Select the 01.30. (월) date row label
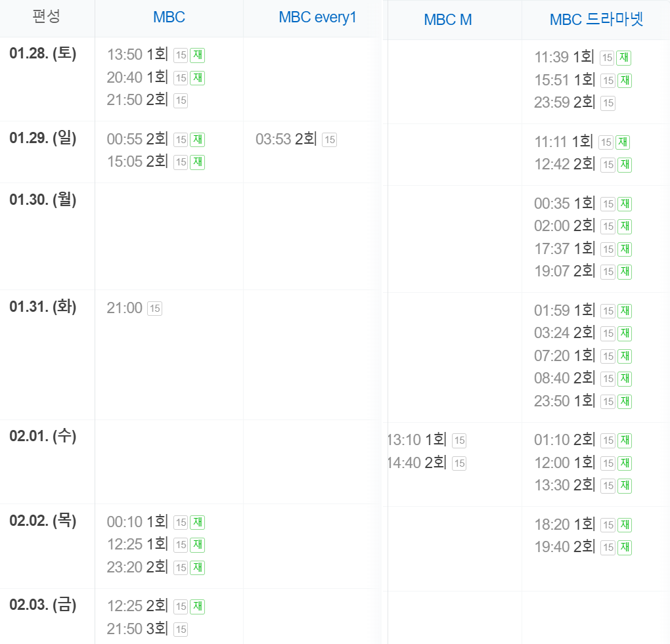This screenshot has width=670, height=644. tap(43, 200)
